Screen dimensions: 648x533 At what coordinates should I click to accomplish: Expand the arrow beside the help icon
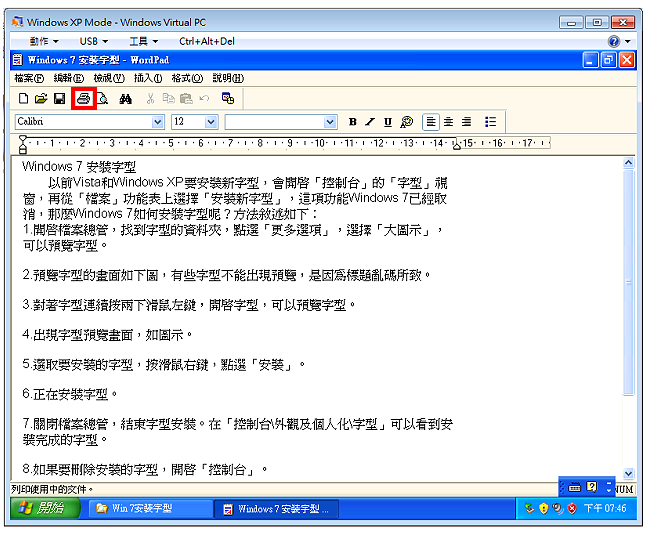click(x=628, y=41)
